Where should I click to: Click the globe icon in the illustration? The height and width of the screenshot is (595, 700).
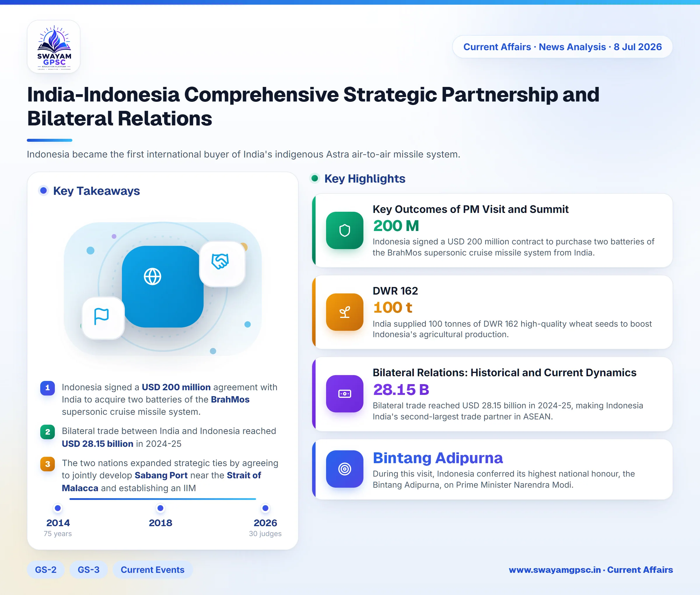point(153,276)
